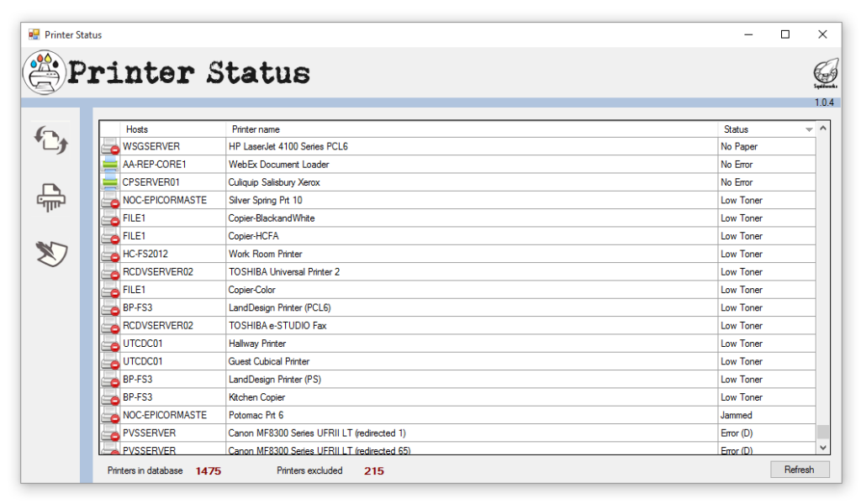Screen dimensions: 861x504
Task: Click the printer status icon beside WSGSERVER
Action: point(109,146)
